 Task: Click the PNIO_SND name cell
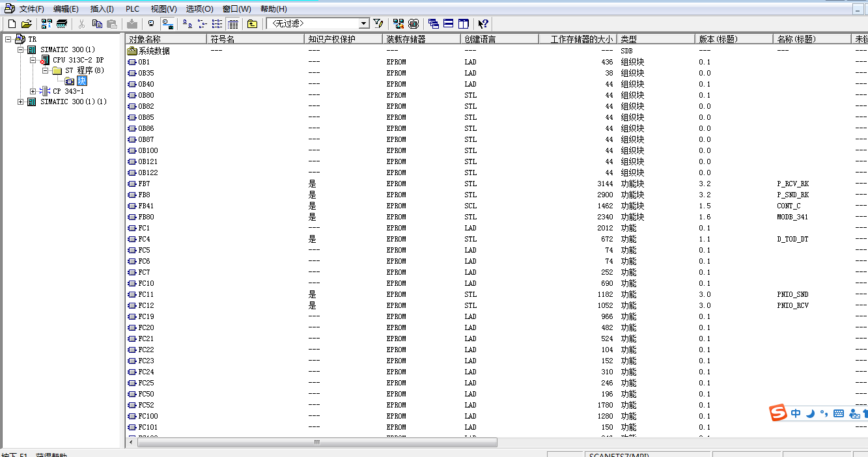(x=792, y=294)
